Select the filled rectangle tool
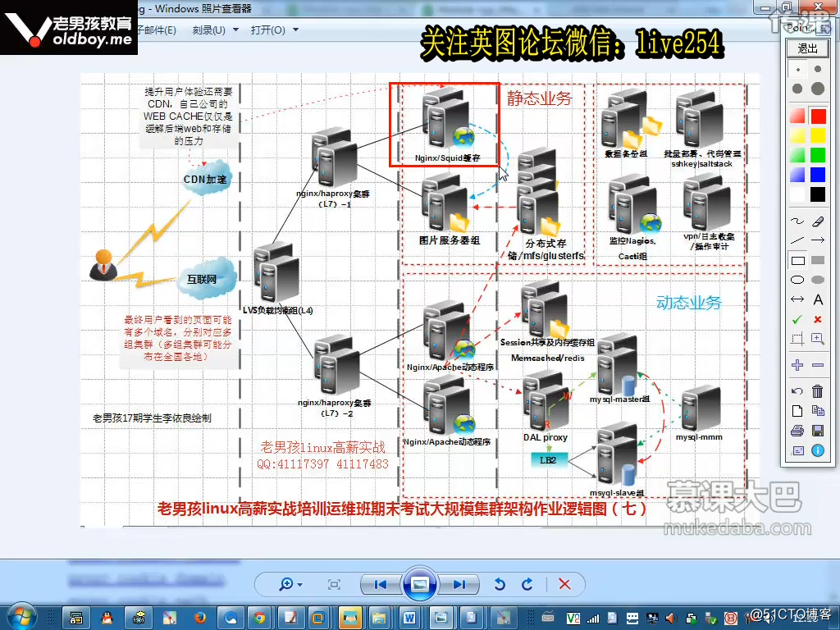Viewport: 840px width, 630px height. pos(818,260)
